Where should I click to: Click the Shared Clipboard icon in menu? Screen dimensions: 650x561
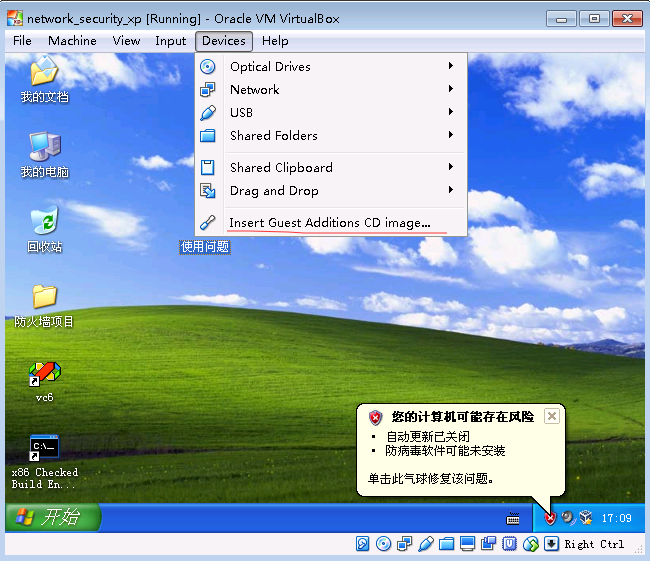pos(207,168)
